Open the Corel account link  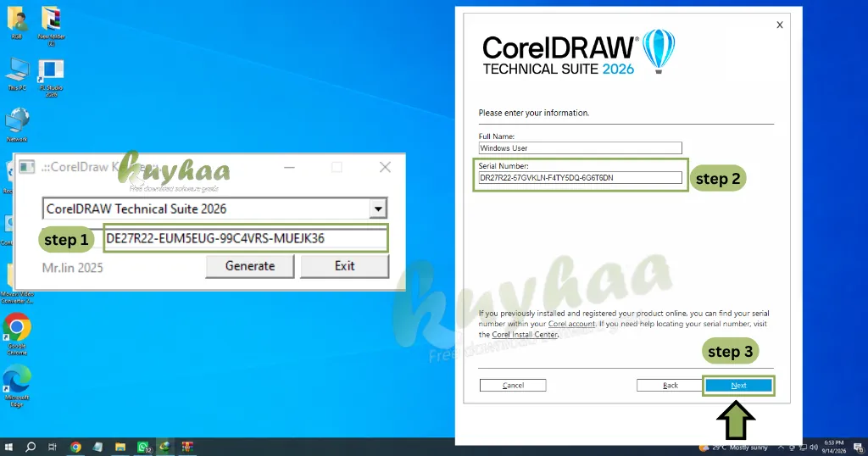[x=572, y=324]
